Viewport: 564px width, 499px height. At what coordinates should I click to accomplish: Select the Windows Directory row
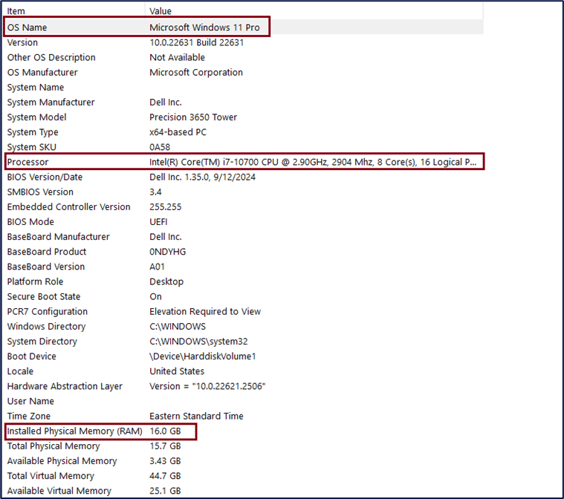click(x=243, y=326)
